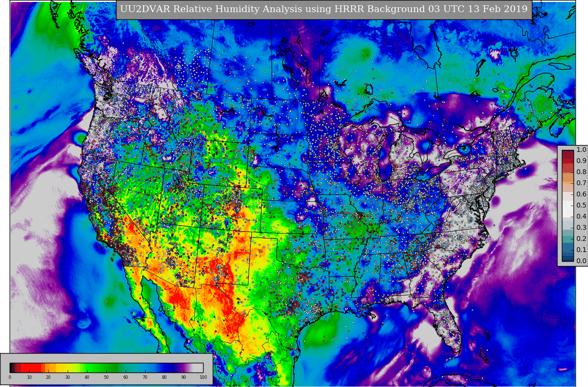This screenshot has width=588, height=387.
Task: Click the '0.7' label on the right color scale
Action: point(581,183)
